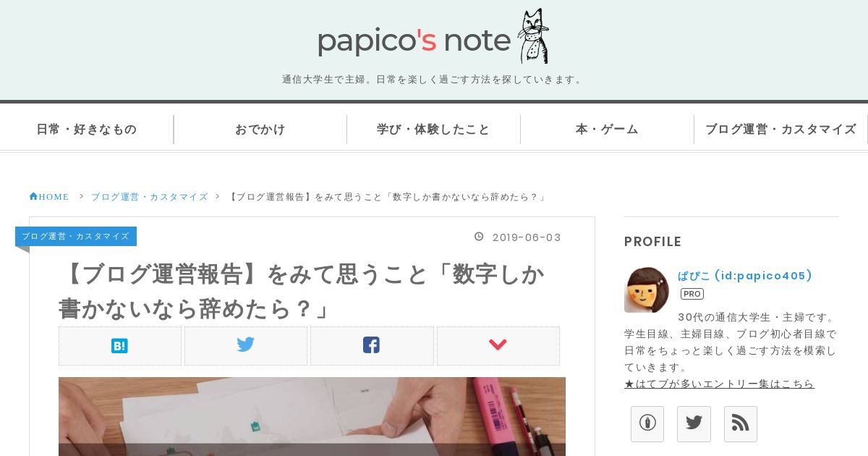The width and height of the screenshot is (868, 456).
Task: Click the blue ブログ運営・カスタマイズ category label
Action: (x=76, y=237)
